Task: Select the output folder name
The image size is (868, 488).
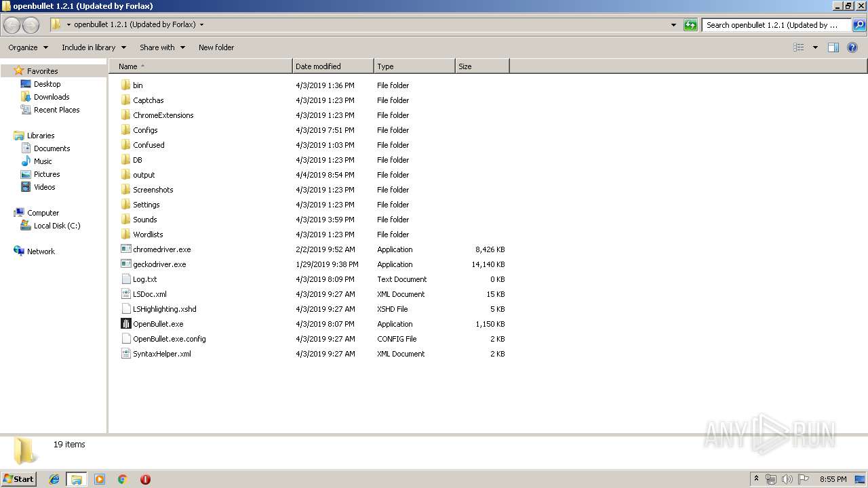Action: click(x=144, y=175)
